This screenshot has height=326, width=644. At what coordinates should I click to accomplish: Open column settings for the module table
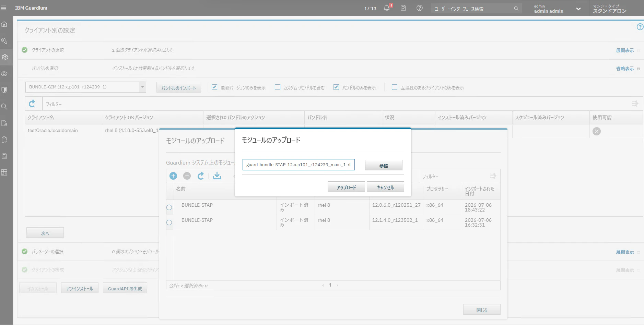pyautogui.click(x=493, y=176)
